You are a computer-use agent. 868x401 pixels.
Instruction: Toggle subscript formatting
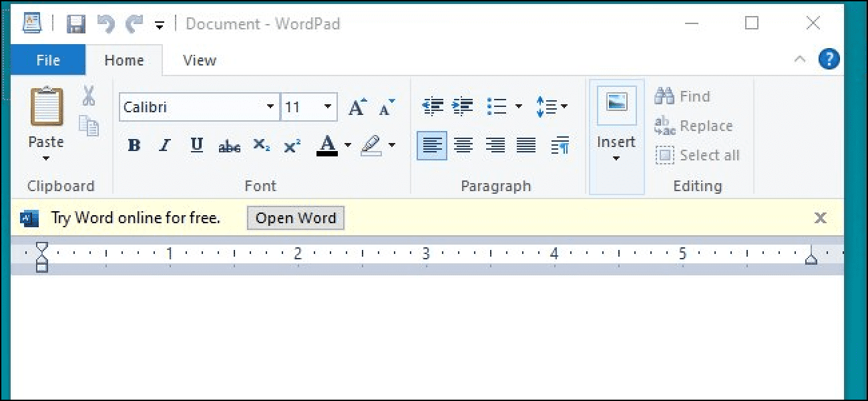pyautogui.click(x=261, y=145)
